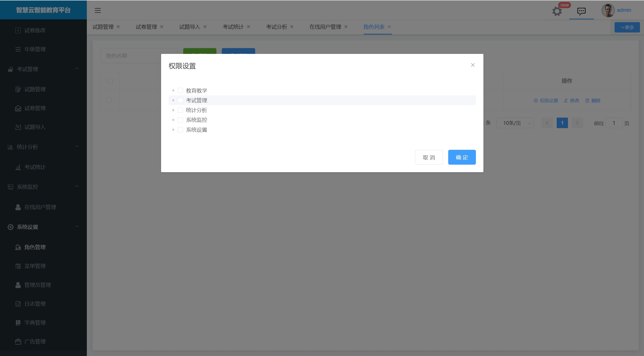
Task: Expand the 系统监控 tree node arrow
Action: pyautogui.click(x=173, y=120)
